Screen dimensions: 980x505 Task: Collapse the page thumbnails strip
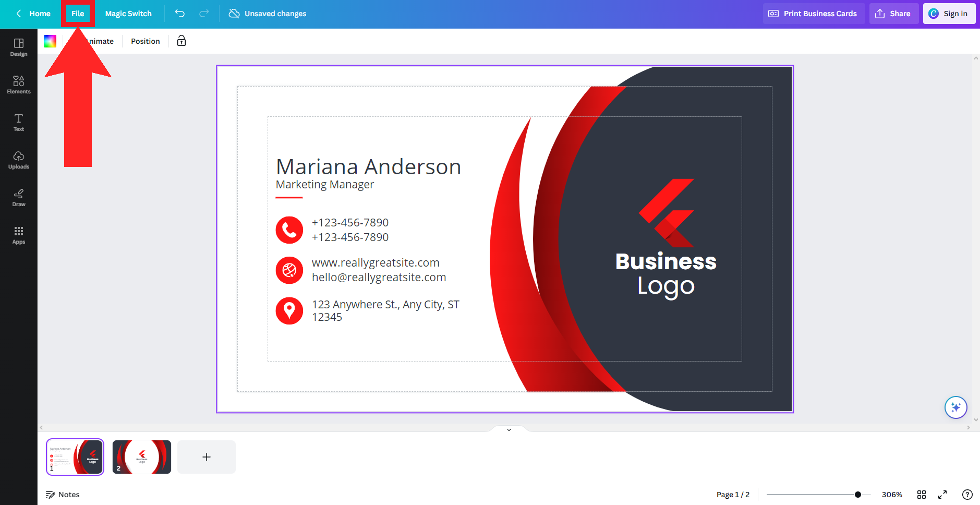[509, 429]
